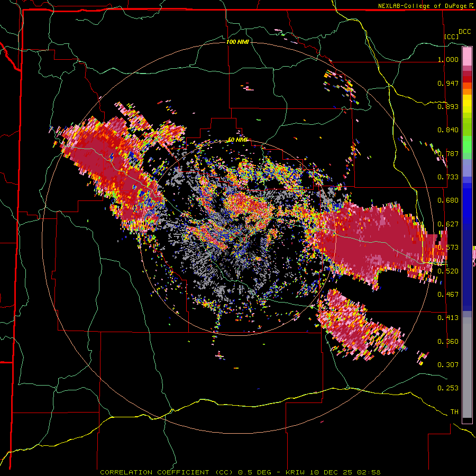This screenshot has height=476, width=476.
Task: Click the 0.573 scale value
Action: pyautogui.click(x=448, y=248)
